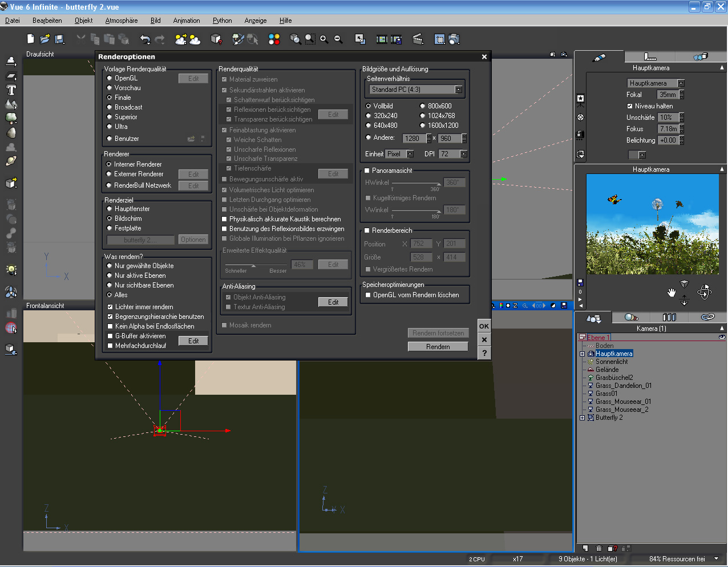Screen dimensions: 728x567
Task: Click the clapperboard animation icon
Action: pos(418,39)
